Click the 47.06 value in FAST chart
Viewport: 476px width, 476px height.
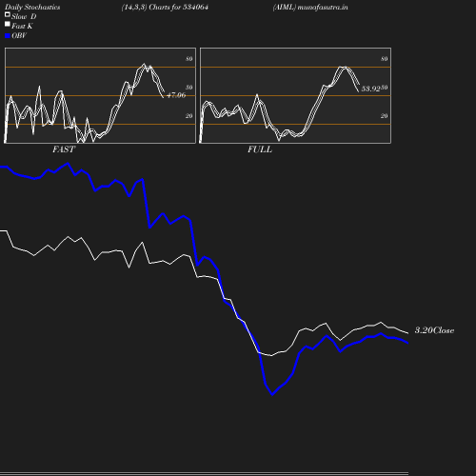pos(176,95)
